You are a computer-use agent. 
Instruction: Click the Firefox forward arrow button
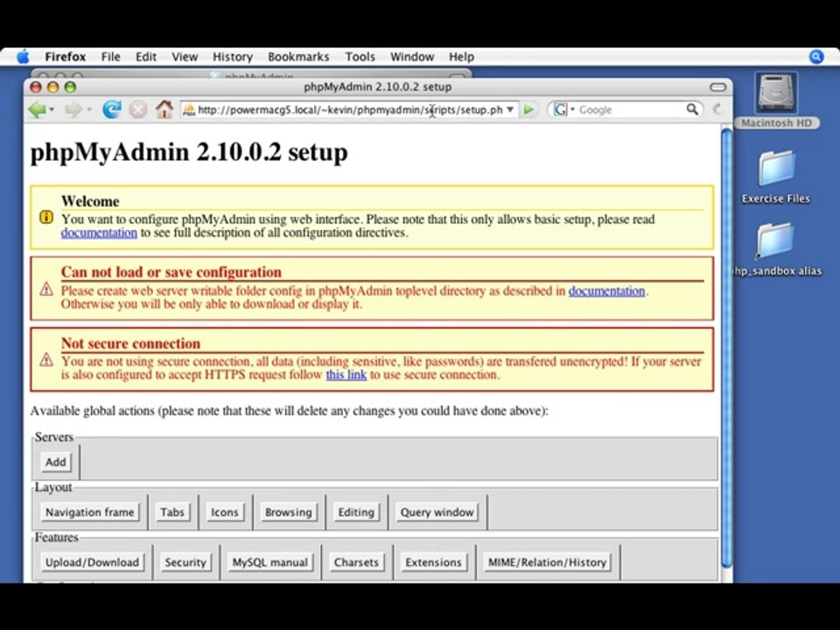pyautogui.click(x=73, y=110)
